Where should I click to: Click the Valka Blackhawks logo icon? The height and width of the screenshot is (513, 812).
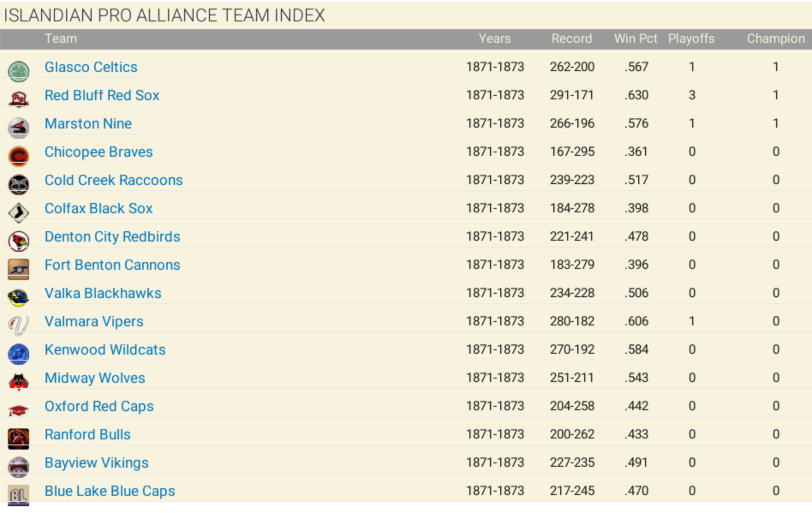coord(18,297)
